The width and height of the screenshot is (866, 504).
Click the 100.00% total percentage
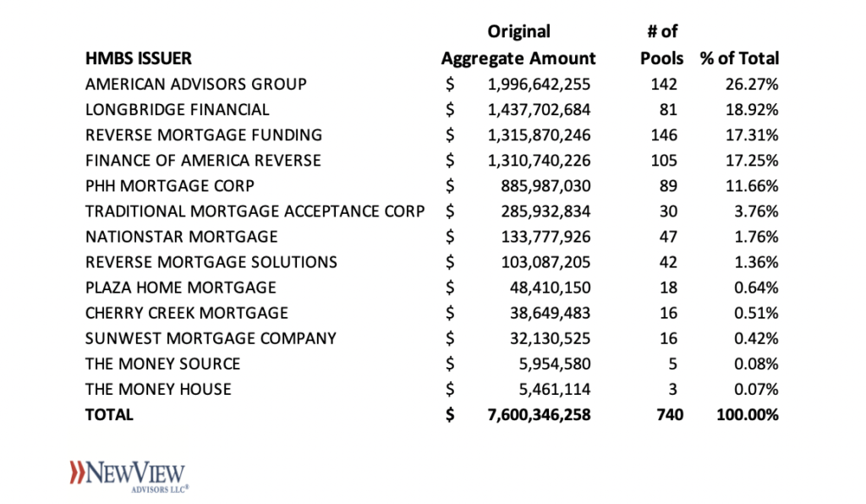(x=748, y=414)
